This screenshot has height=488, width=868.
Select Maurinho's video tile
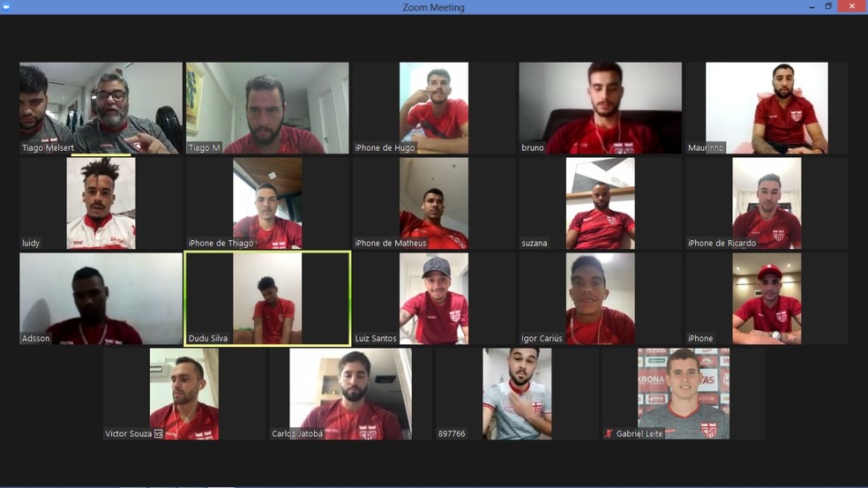[767, 108]
